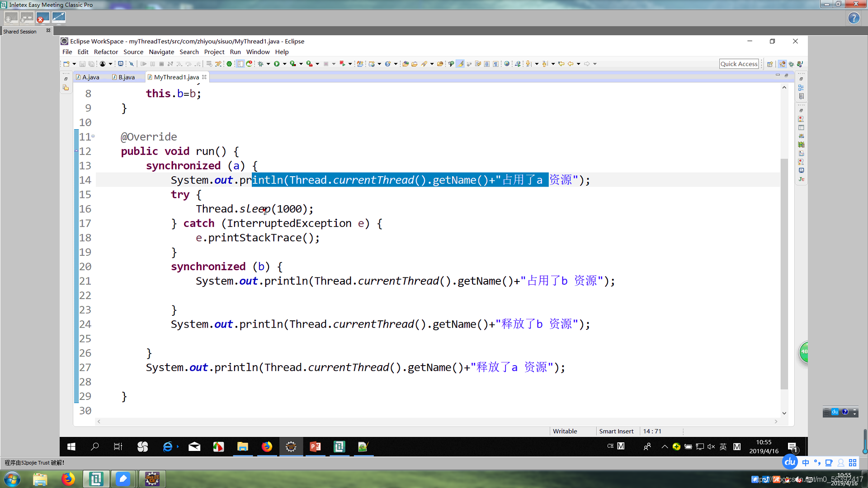Open the Properties view sidebar icon
The height and width of the screenshot is (488, 868).
(801, 127)
